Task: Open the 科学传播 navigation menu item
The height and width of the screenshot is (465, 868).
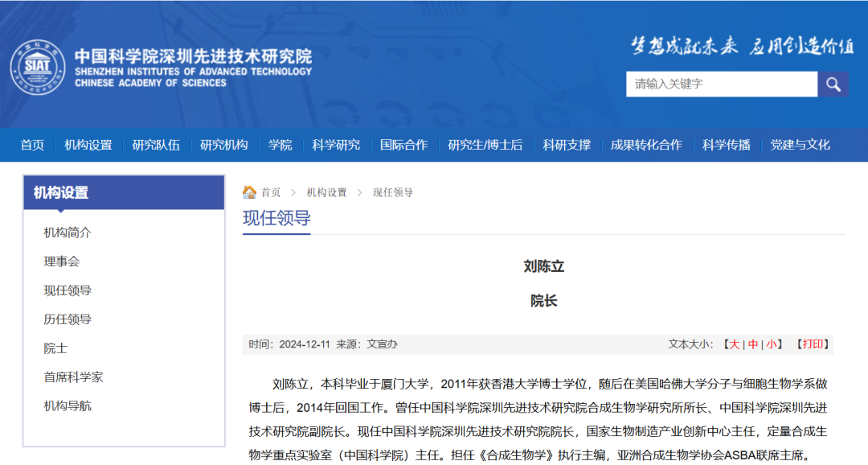Action: click(727, 145)
